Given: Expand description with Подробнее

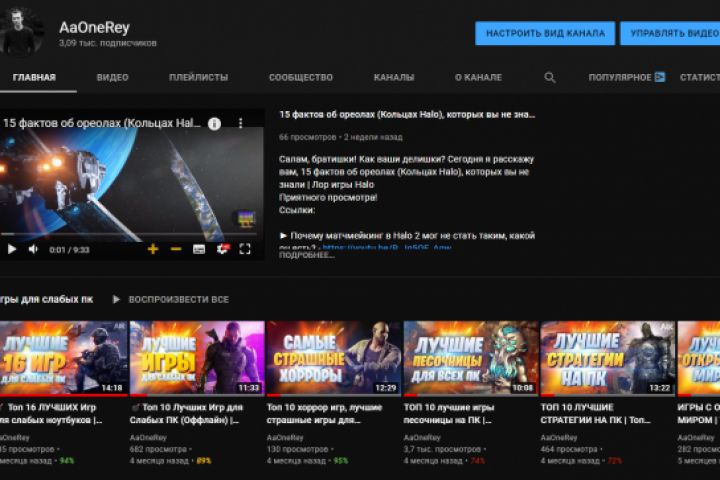Looking at the screenshot, I should click(x=307, y=255).
